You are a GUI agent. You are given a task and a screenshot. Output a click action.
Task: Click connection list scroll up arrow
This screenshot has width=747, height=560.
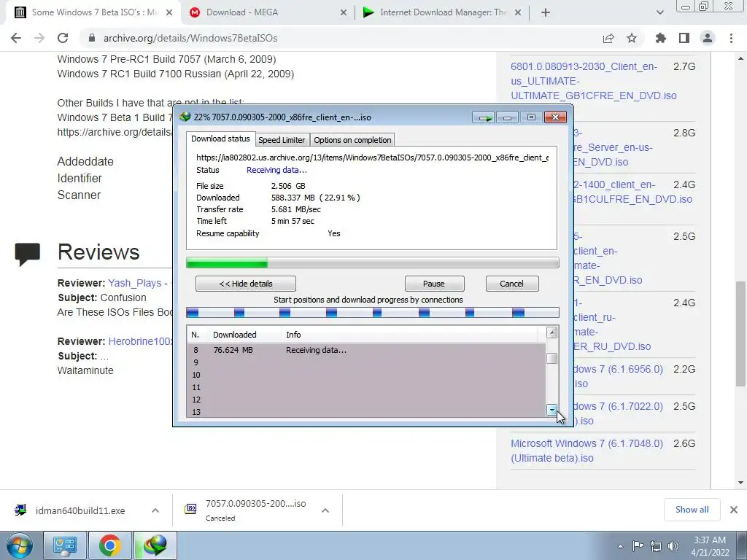pos(551,332)
